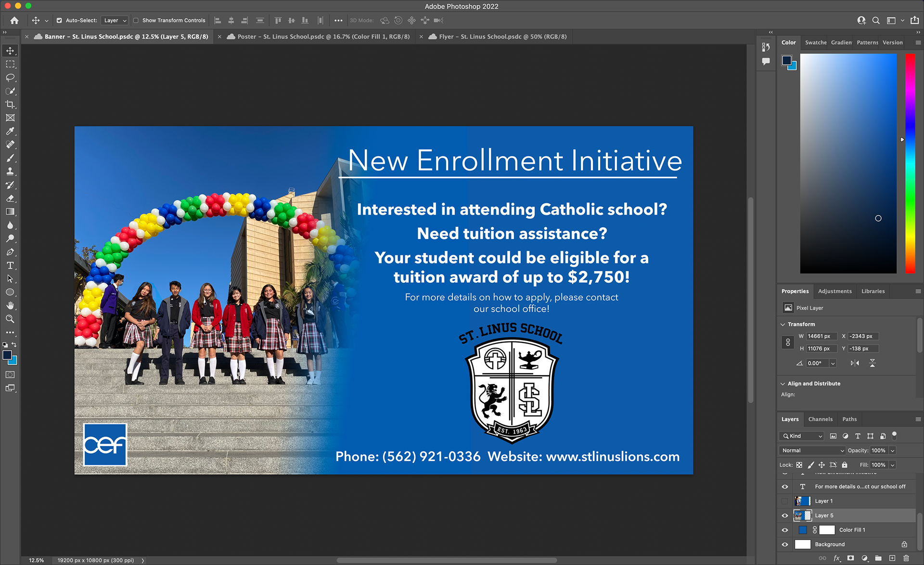The image size is (924, 565).
Task: Select the Eyedropper tool
Action: click(x=10, y=131)
